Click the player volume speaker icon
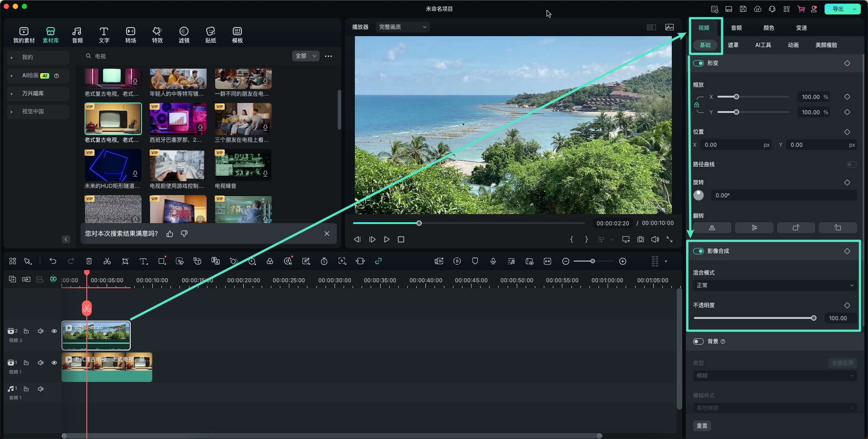Screen dimensions: 868x439 click(x=655, y=239)
